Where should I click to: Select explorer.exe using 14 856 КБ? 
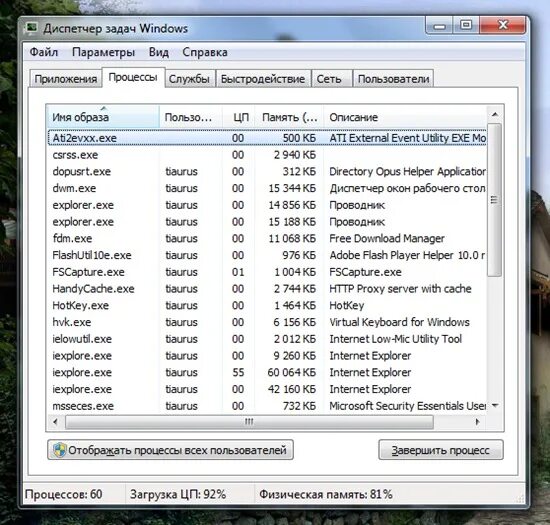(267, 205)
